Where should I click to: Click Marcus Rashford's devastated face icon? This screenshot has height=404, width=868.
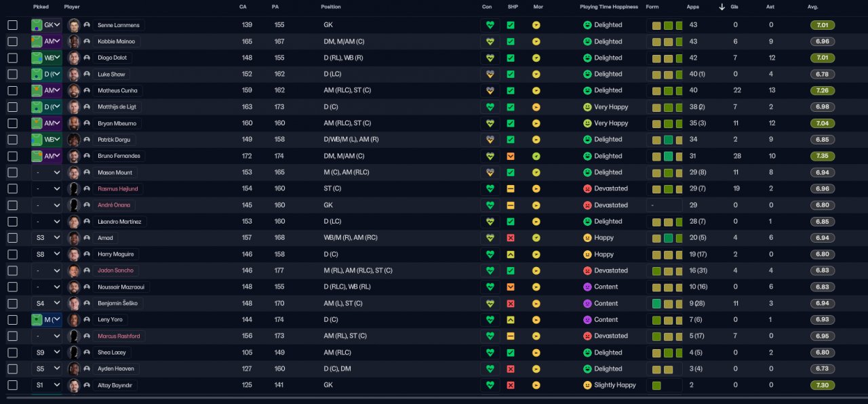click(587, 336)
